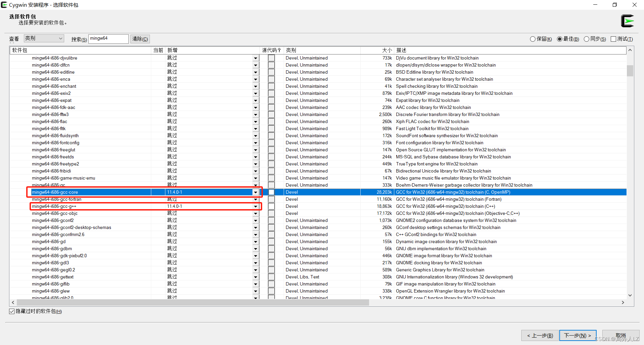This screenshot has height=345, width=644.
Task: Select the 同步(S) Sync radio button
Action: tap(587, 39)
